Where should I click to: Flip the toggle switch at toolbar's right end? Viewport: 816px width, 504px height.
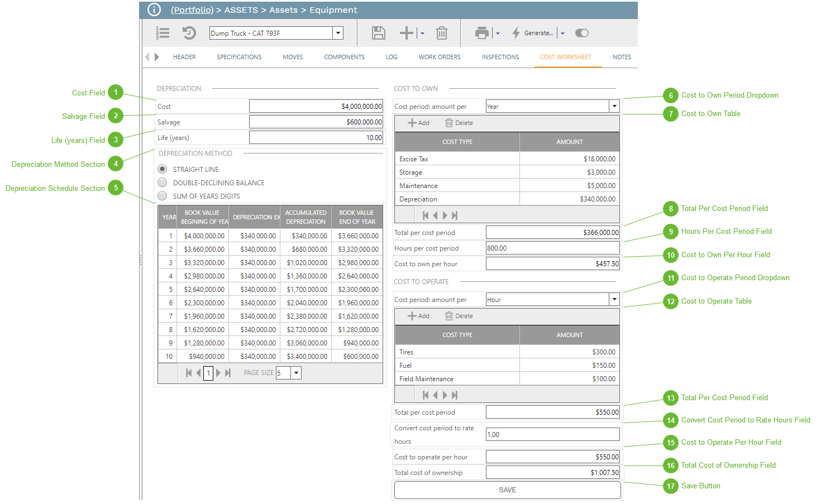[x=581, y=33]
